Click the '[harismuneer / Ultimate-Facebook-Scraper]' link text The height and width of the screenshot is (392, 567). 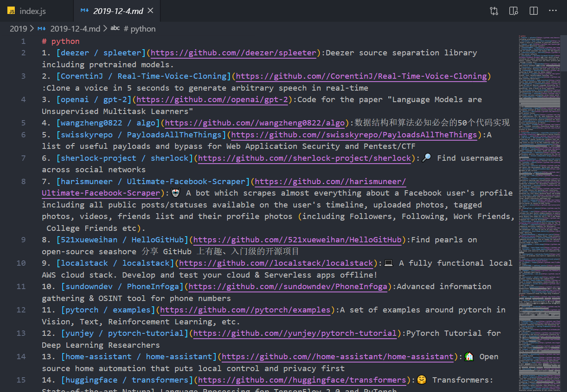[x=153, y=182]
